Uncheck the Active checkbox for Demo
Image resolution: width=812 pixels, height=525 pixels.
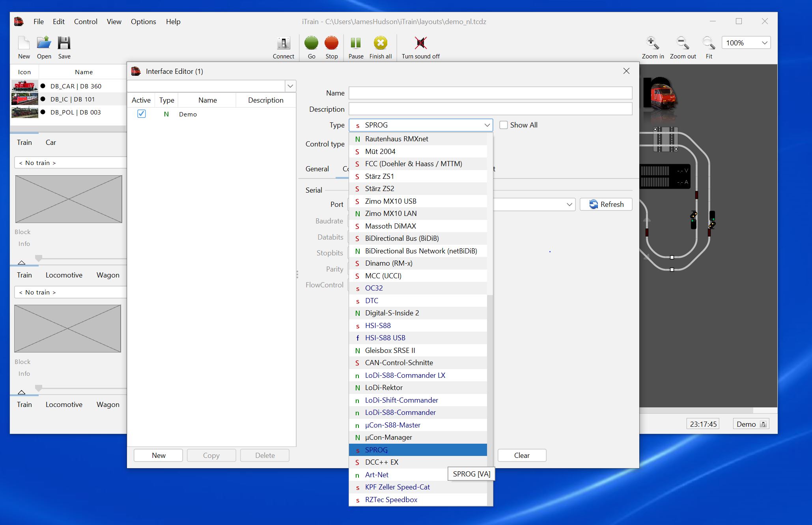tap(141, 114)
